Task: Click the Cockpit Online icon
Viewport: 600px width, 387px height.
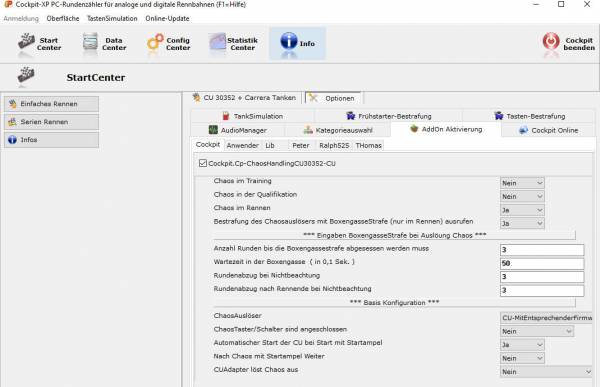Action: tap(523, 130)
